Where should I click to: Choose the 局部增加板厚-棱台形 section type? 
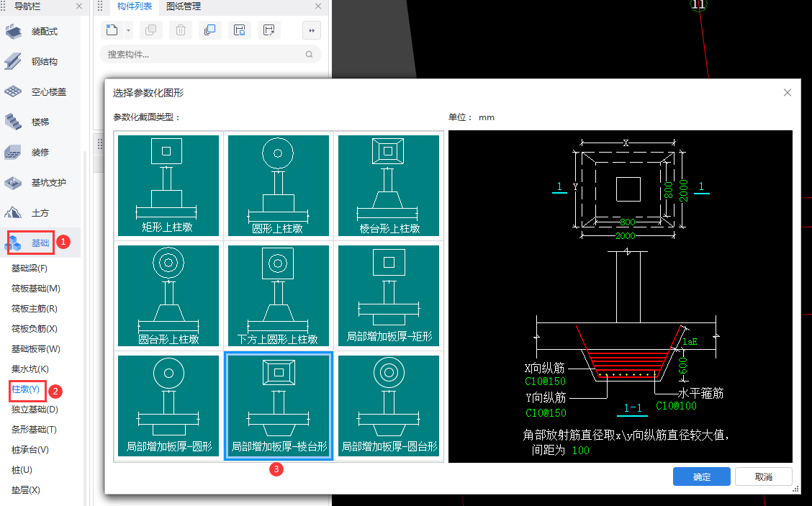(279, 405)
